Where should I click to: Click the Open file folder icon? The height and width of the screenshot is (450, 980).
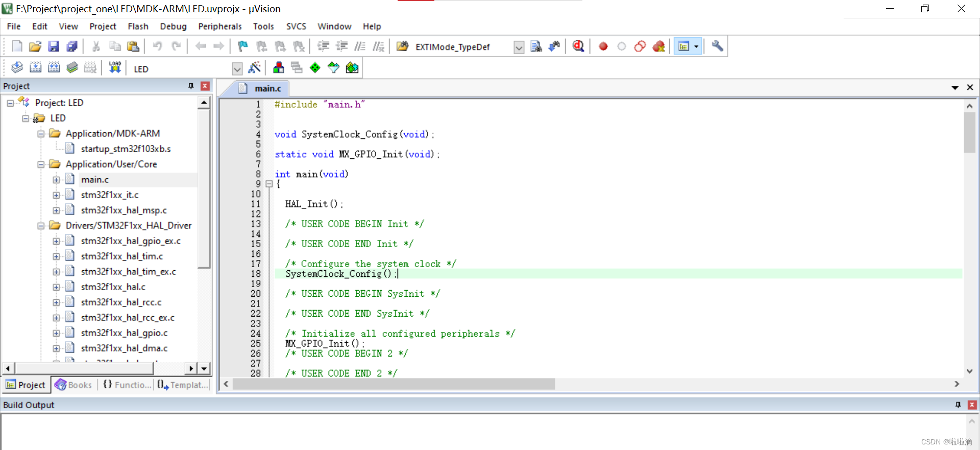(35, 46)
